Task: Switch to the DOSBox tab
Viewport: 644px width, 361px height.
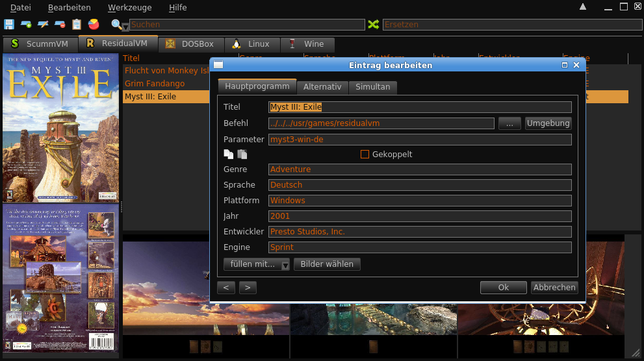Action: pyautogui.click(x=192, y=44)
